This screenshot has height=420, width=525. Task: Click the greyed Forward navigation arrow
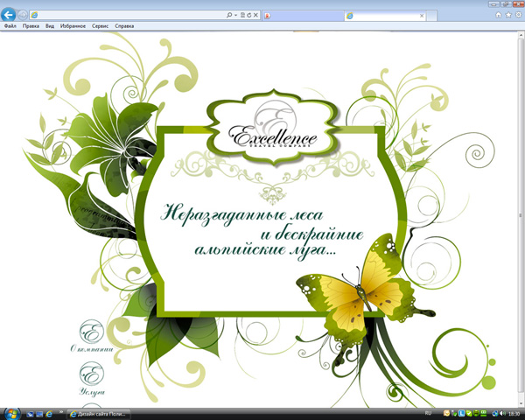23,15
